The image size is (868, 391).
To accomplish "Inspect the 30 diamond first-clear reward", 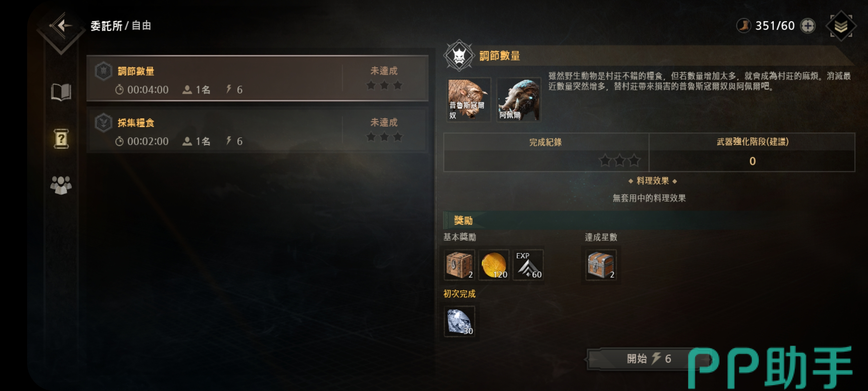I will [459, 321].
